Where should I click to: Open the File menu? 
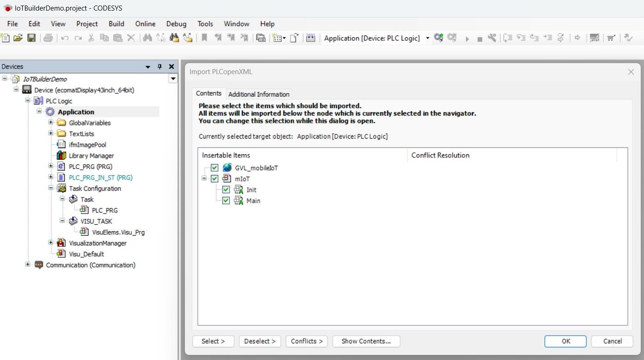pyautogui.click(x=12, y=24)
